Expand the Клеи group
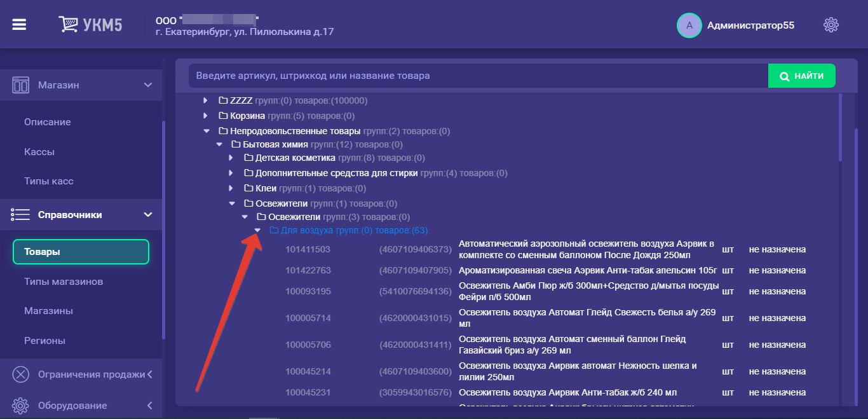Screen dimensions: 868x419 click(231, 188)
